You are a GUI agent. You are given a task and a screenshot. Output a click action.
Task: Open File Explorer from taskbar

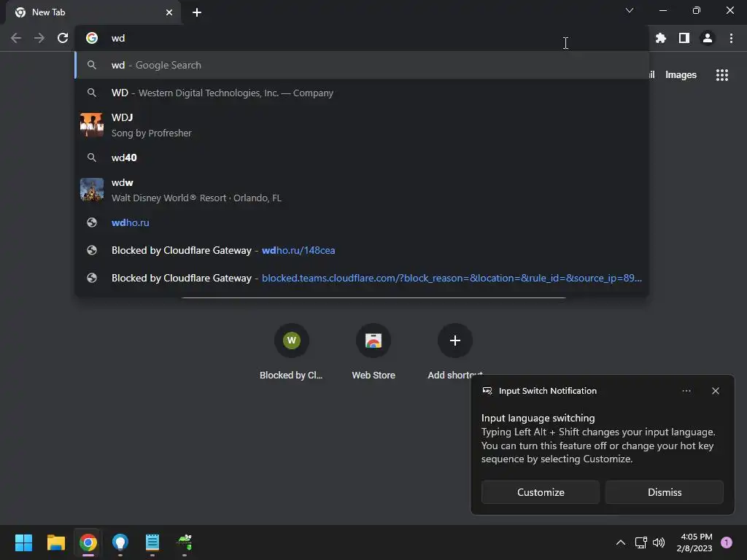pos(55,542)
